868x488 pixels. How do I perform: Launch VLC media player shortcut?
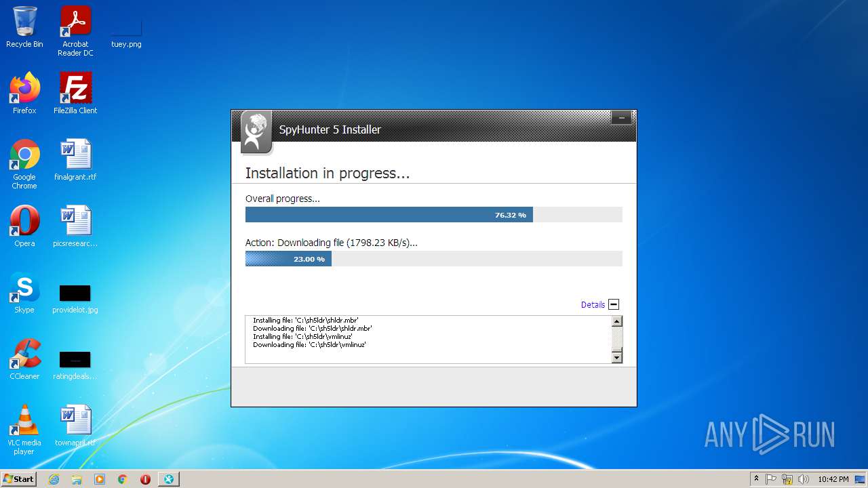point(24,430)
